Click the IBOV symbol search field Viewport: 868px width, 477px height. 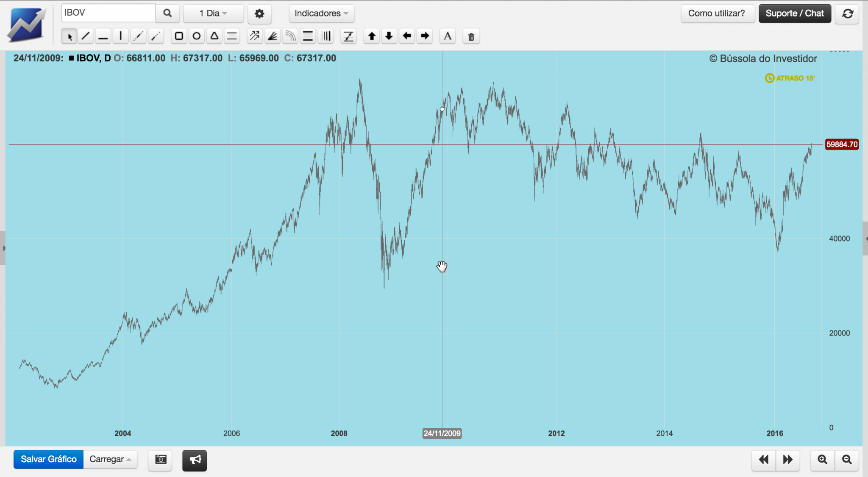pos(108,13)
